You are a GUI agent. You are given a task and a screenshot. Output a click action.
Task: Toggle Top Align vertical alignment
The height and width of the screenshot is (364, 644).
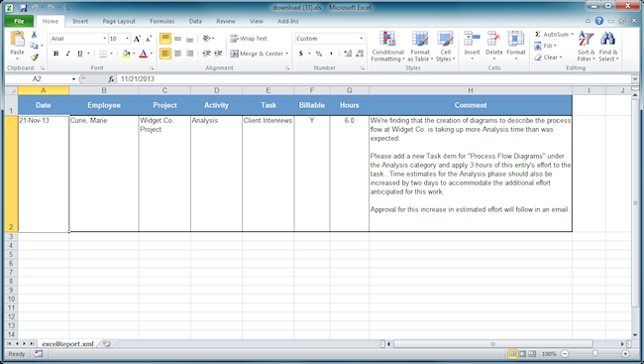coord(165,39)
